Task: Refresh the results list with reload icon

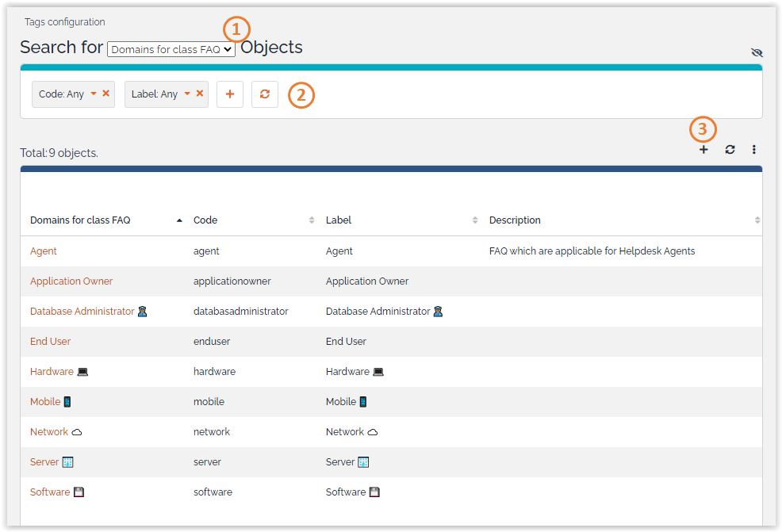Action: coord(730,149)
